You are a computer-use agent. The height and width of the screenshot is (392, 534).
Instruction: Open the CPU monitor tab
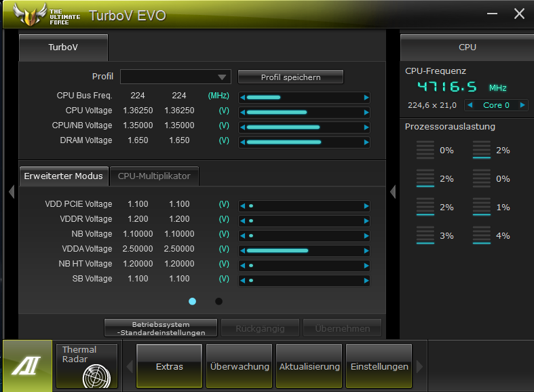(468, 47)
